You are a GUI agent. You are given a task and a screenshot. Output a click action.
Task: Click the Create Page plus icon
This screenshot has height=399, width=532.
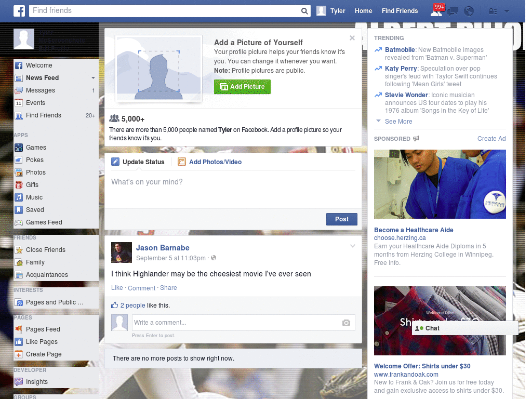point(19,354)
